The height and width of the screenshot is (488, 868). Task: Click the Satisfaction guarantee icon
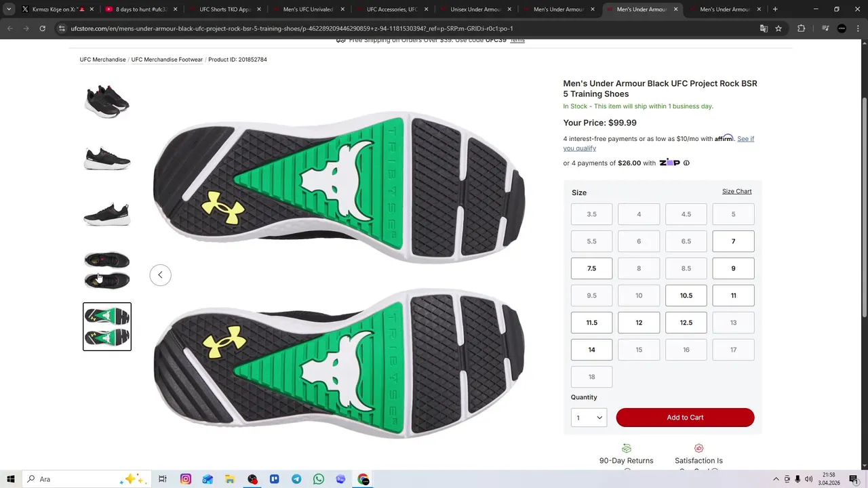click(698, 448)
